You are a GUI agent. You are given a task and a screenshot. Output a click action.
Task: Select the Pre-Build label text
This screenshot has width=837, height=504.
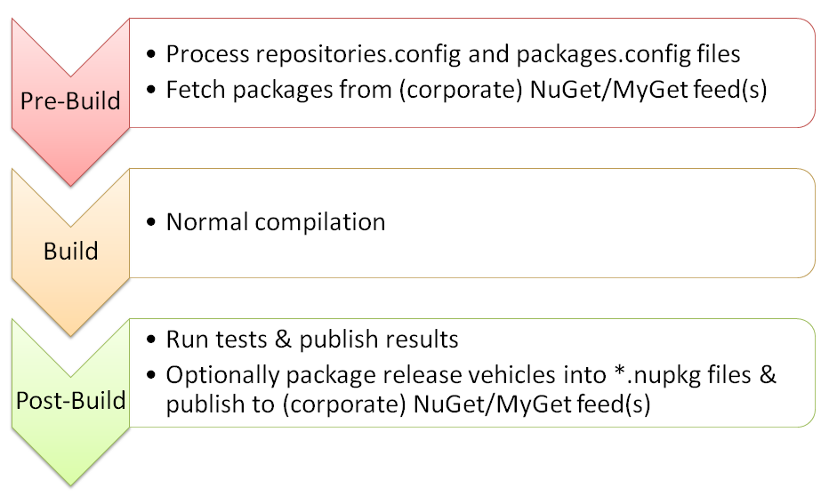[70, 100]
